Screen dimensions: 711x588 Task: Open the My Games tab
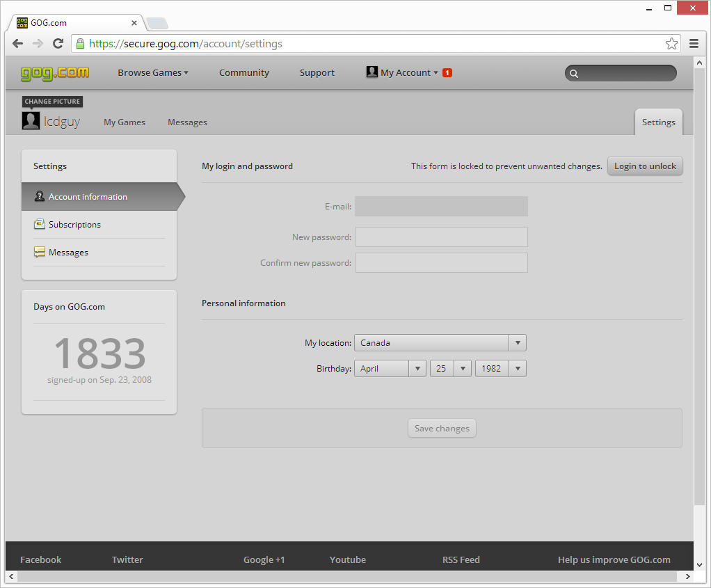point(125,122)
